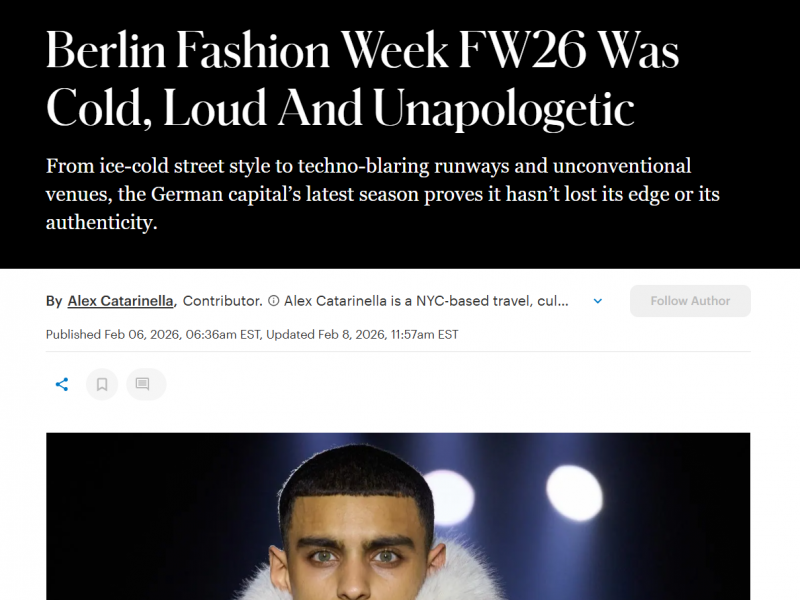Open comments via the speech bubble icon

click(x=142, y=384)
